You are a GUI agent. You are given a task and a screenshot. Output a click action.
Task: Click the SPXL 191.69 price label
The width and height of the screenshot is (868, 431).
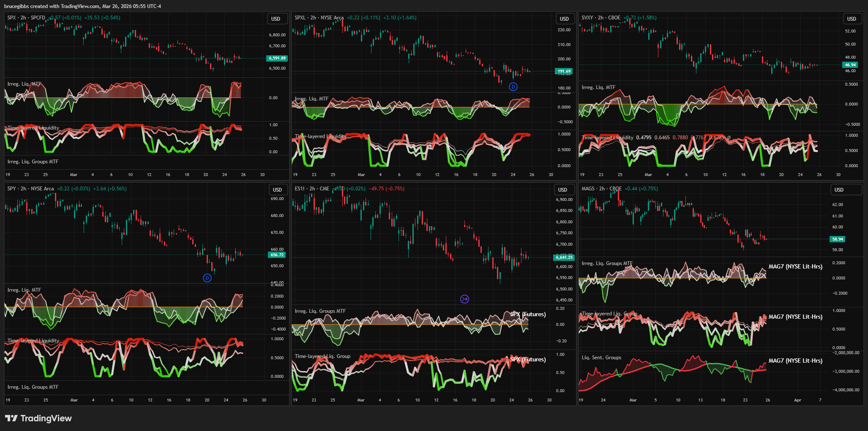point(564,71)
